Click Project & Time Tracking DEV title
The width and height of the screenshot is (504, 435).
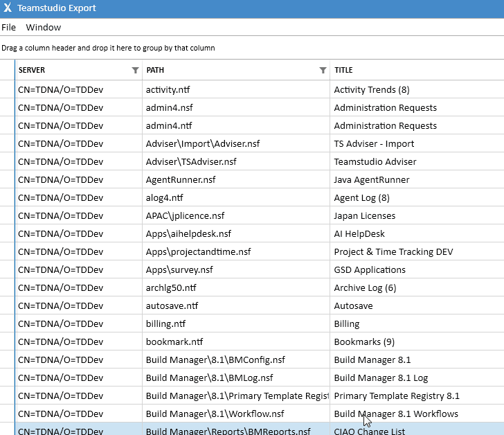(x=393, y=251)
